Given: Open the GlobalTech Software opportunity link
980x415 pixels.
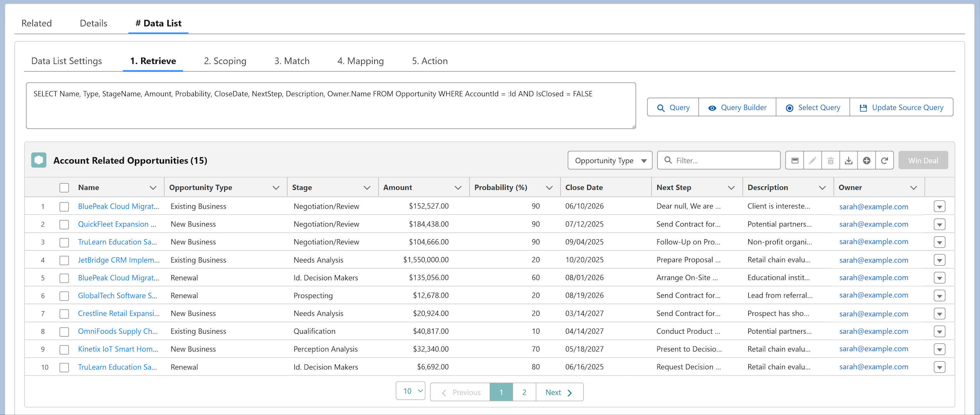Looking at the screenshot, I should (x=118, y=295).
